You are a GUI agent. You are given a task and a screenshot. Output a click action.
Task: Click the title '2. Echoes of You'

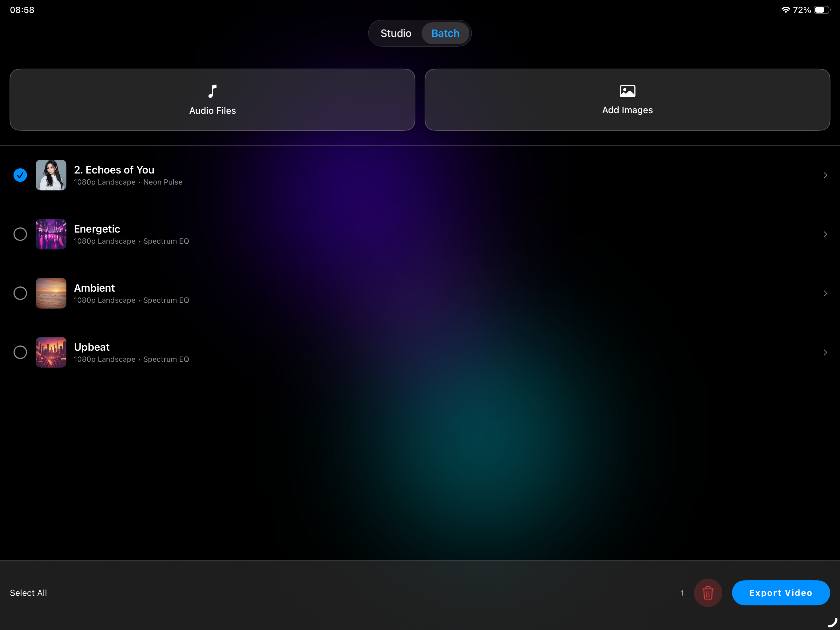(x=114, y=170)
